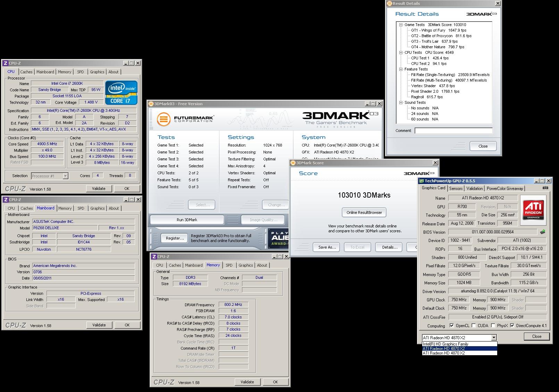Screen dimensions: 559x392
Task: Click the Core Speed value 4900.5 MHz
Action: click(x=48, y=144)
